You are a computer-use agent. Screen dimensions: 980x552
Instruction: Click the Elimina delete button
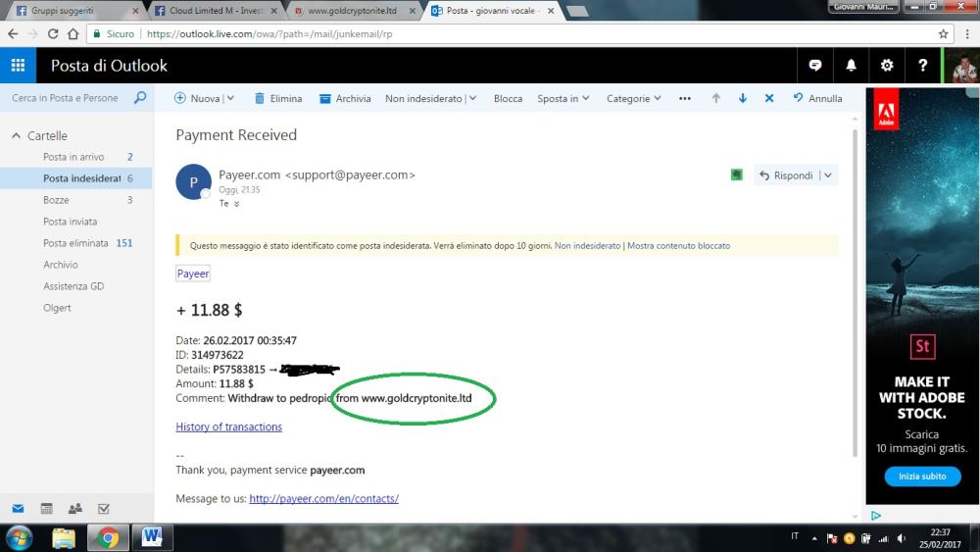tap(277, 98)
